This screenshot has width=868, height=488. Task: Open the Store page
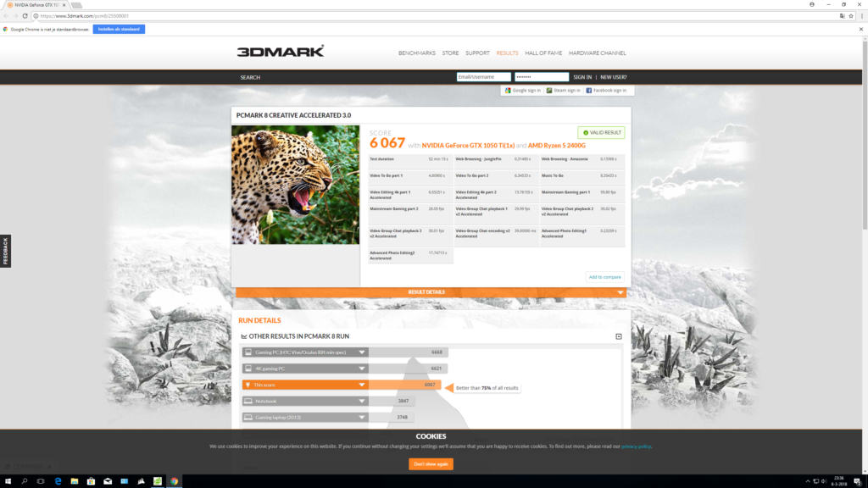450,53
